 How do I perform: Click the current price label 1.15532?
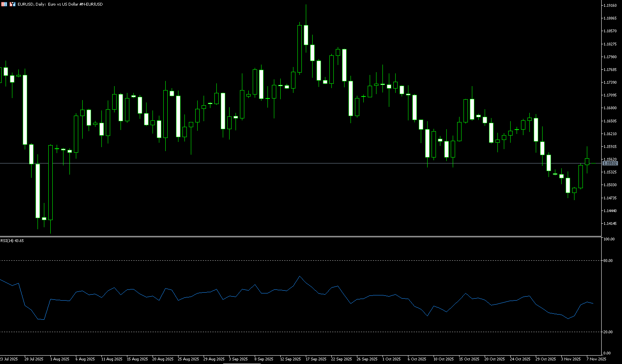[x=610, y=163]
